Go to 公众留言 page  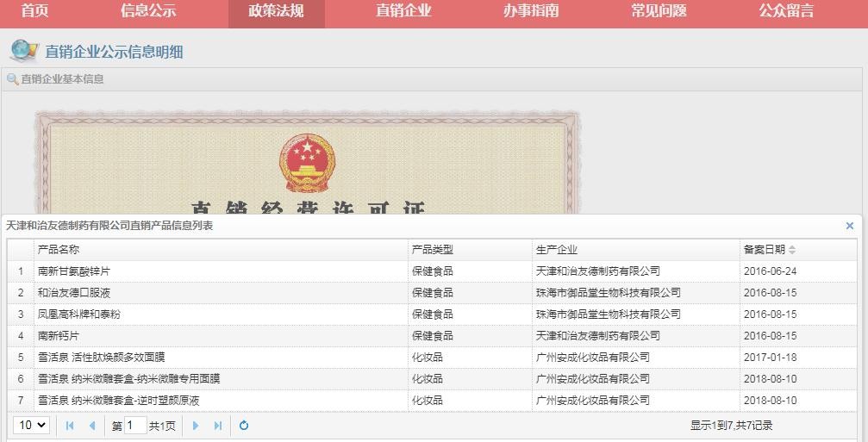786,11
